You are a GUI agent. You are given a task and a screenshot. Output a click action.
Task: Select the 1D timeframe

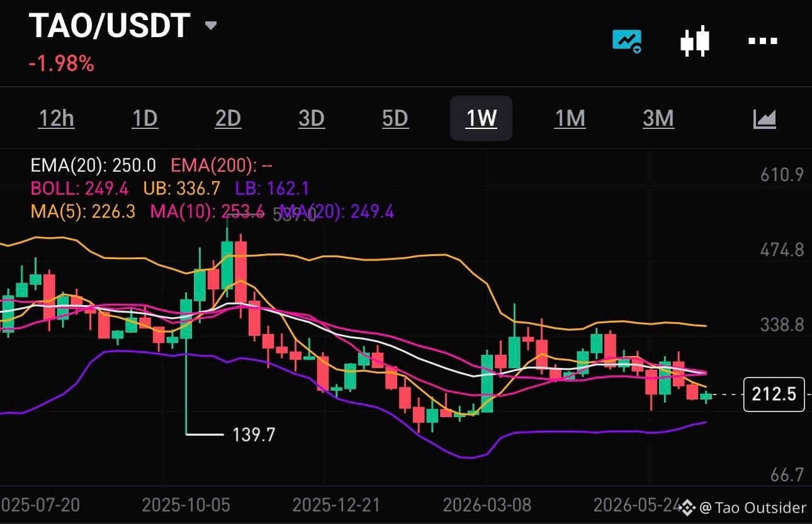click(x=145, y=118)
